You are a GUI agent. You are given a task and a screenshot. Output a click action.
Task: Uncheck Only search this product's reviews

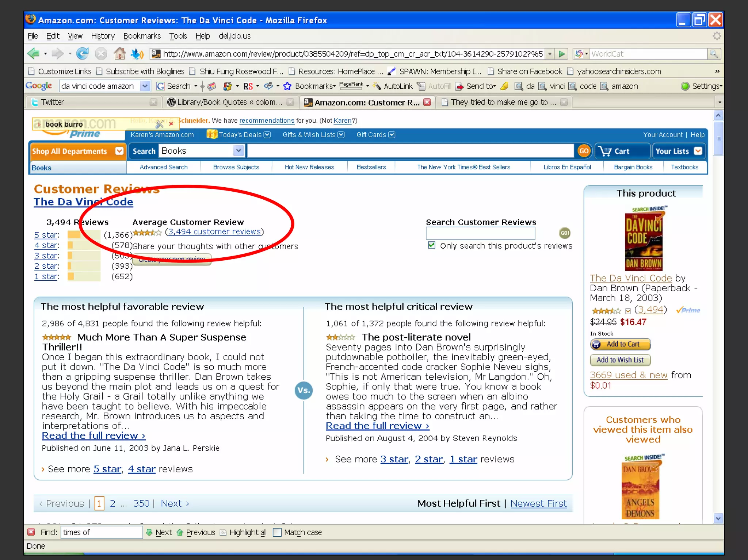pos(432,245)
